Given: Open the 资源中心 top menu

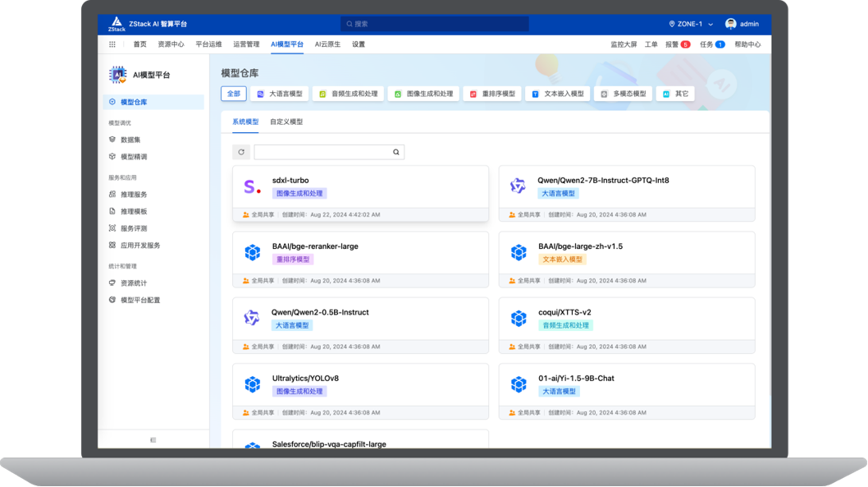Looking at the screenshot, I should click(171, 44).
